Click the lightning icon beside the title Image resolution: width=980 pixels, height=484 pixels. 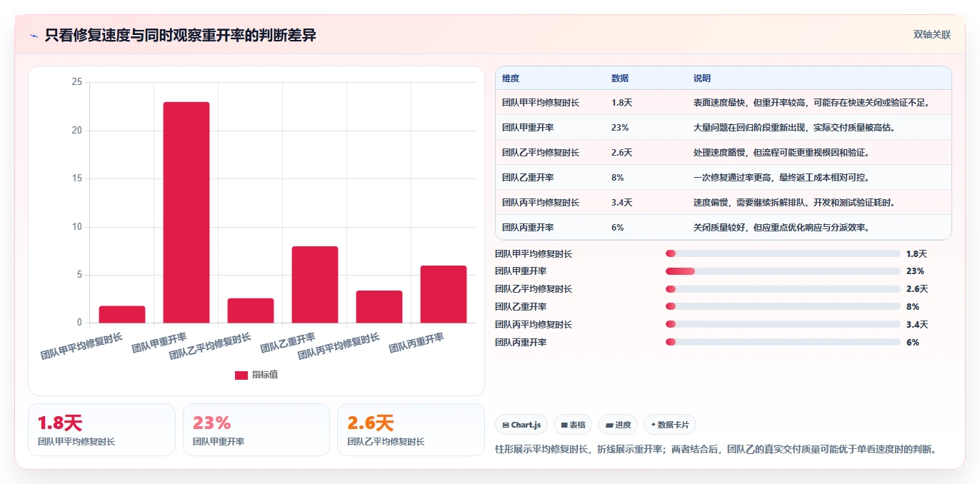(34, 36)
